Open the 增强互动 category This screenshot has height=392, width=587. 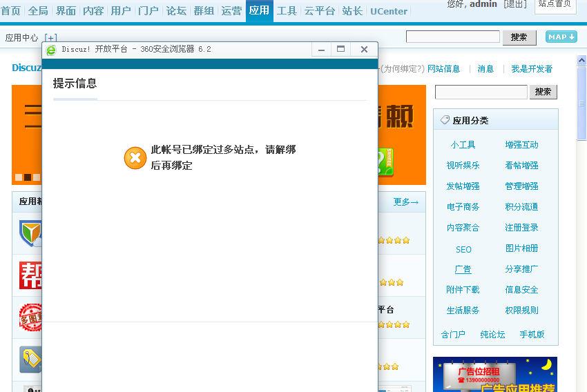pyautogui.click(x=522, y=145)
